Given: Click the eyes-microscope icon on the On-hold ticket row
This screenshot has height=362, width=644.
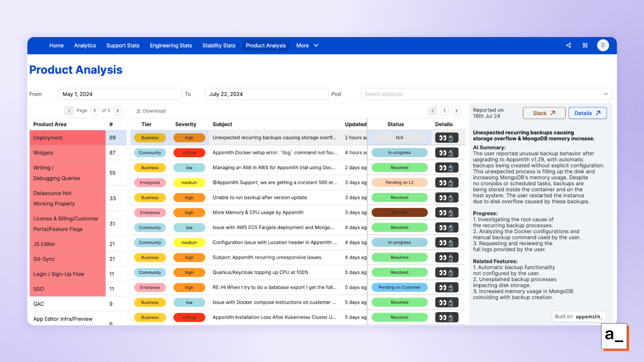Looking at the screenshot, I should [x=447, y=212].
